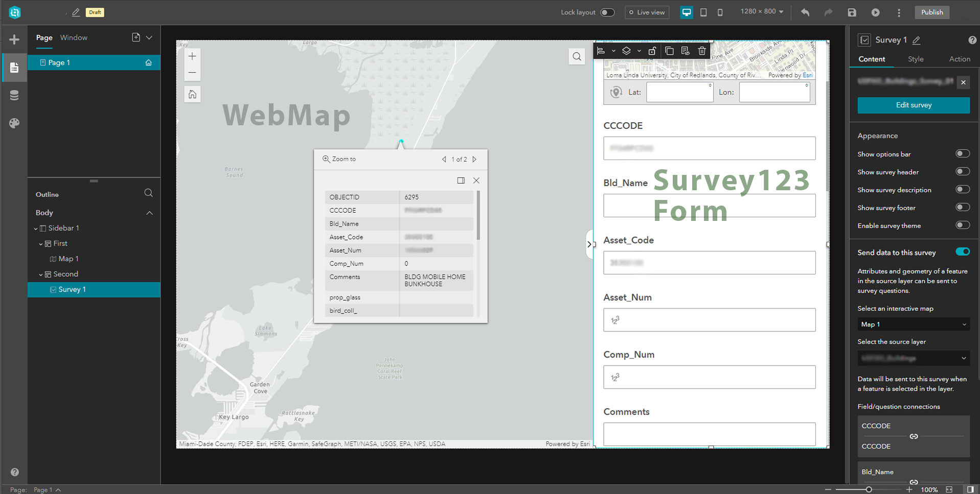Viewport: 980px width, 494px height.
Task: Click the Edit survey button
Action: pos(914,105)
